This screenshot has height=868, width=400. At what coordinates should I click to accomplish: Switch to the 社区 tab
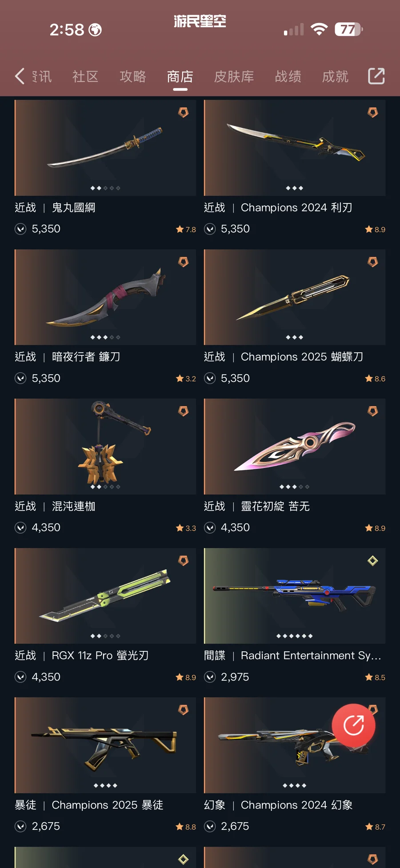(x=85, y=76)
